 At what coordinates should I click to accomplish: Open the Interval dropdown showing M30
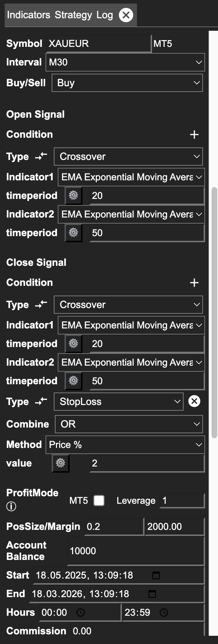point(125,62)
